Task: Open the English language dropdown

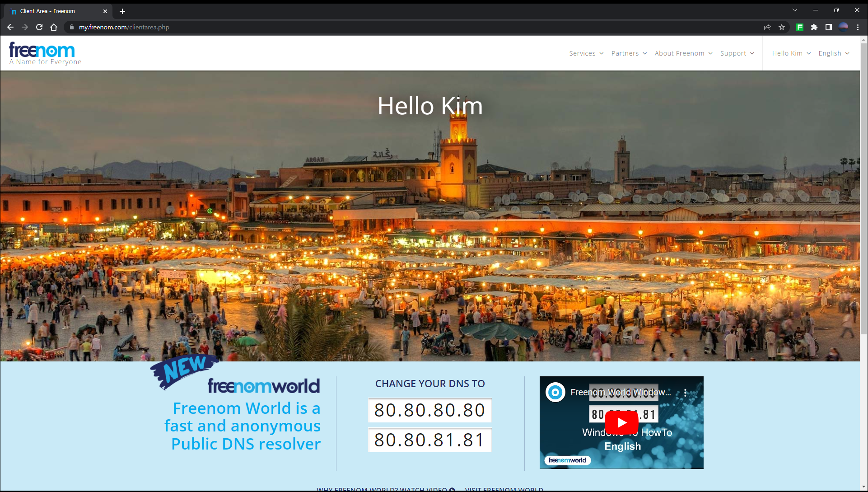Action: [834, 53]
